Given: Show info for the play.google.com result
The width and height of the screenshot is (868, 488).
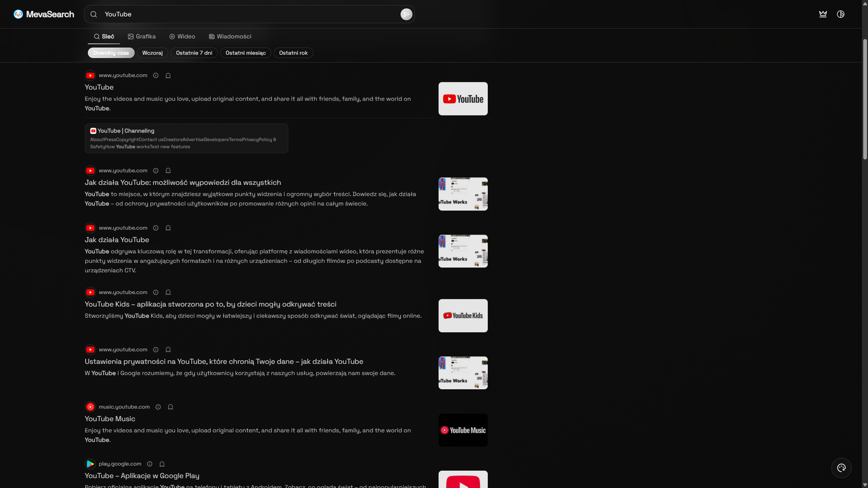Looking at the screenshot, I should point(150,464).
